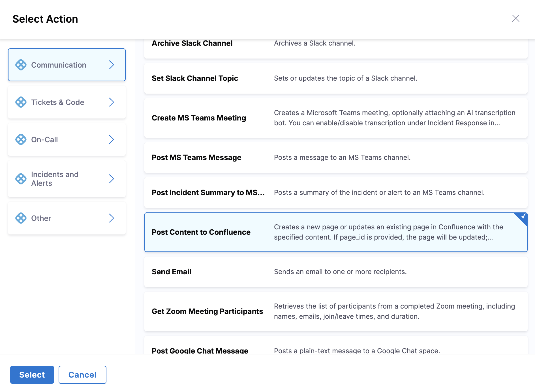Click the Communication category icon

(x=21, y=65)
